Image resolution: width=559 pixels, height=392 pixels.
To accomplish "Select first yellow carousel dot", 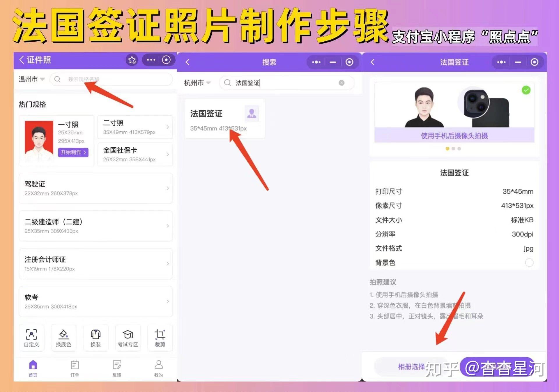I will pos(447,149).
